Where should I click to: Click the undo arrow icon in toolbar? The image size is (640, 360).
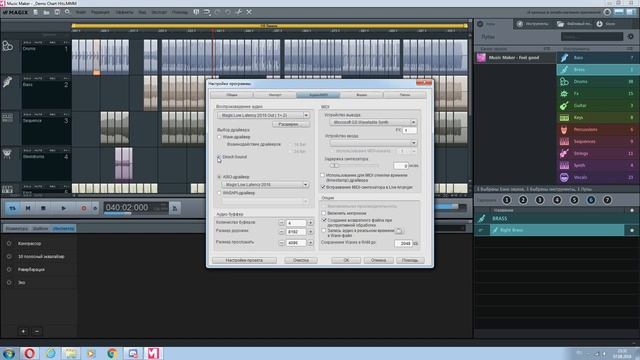pos(217,12)
